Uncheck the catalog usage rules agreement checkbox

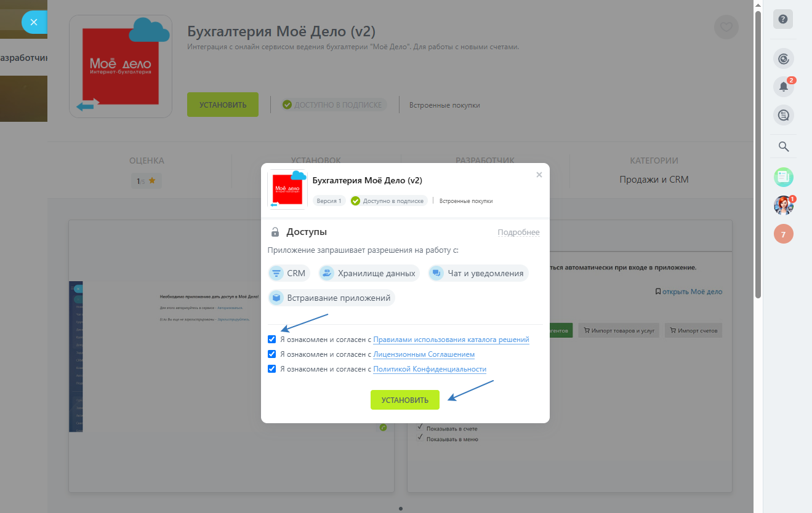coord(272,340)
